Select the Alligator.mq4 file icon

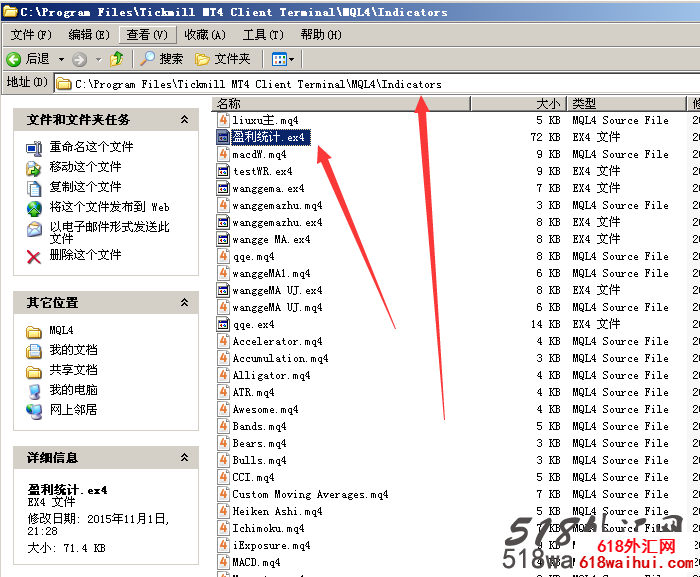(223, 375)
